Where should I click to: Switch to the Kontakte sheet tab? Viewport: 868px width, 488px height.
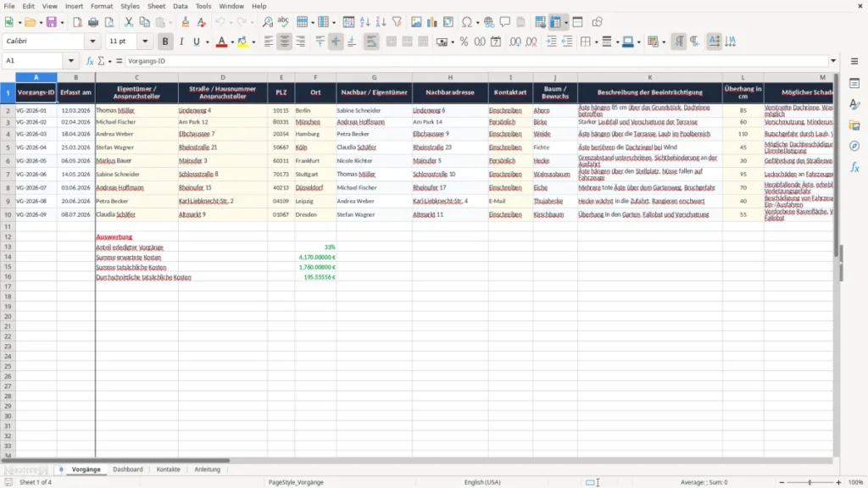point(169,469)
